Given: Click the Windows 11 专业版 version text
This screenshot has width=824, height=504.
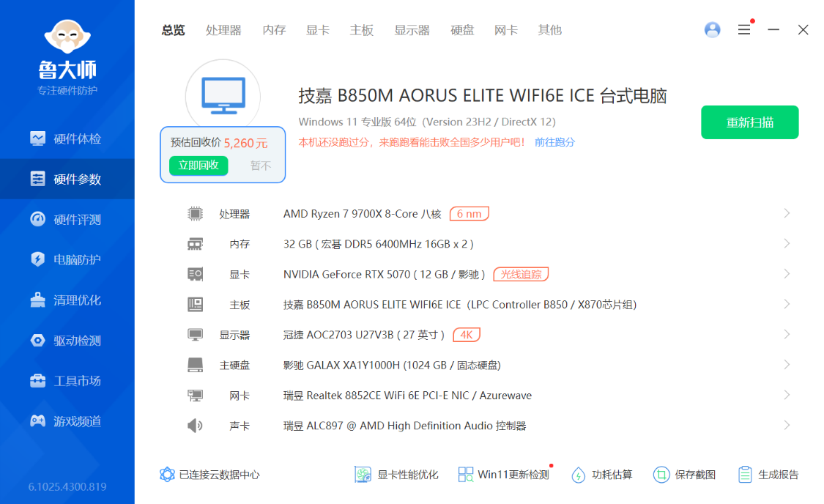Looking at the screenshot, I should point(427,122).
